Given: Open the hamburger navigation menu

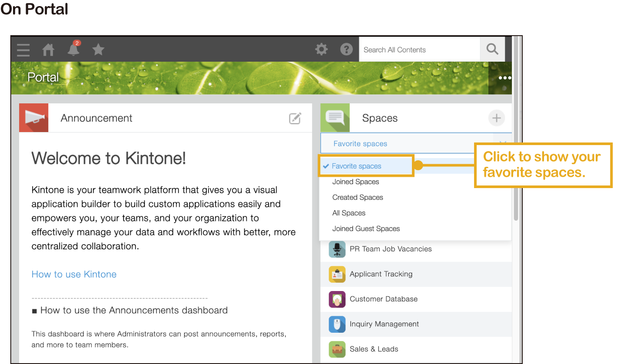Looking at the screenshot, I should point(23,50).
